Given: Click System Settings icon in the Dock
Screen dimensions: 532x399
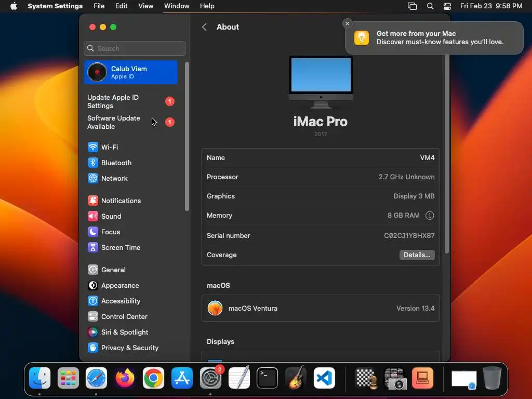Looking at the screenshot, I should tap(210, 378).
